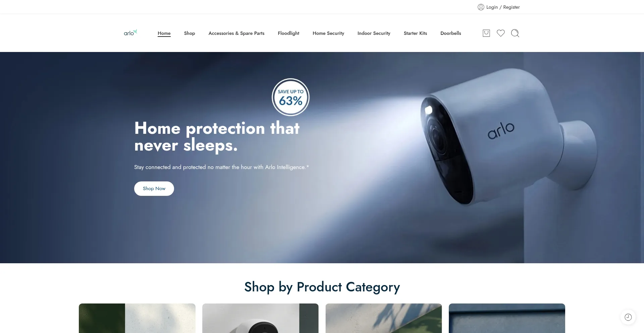The height and width of the screenshot is (333, 644).
Task: Open the shopping cart icon
Action: 486,33
